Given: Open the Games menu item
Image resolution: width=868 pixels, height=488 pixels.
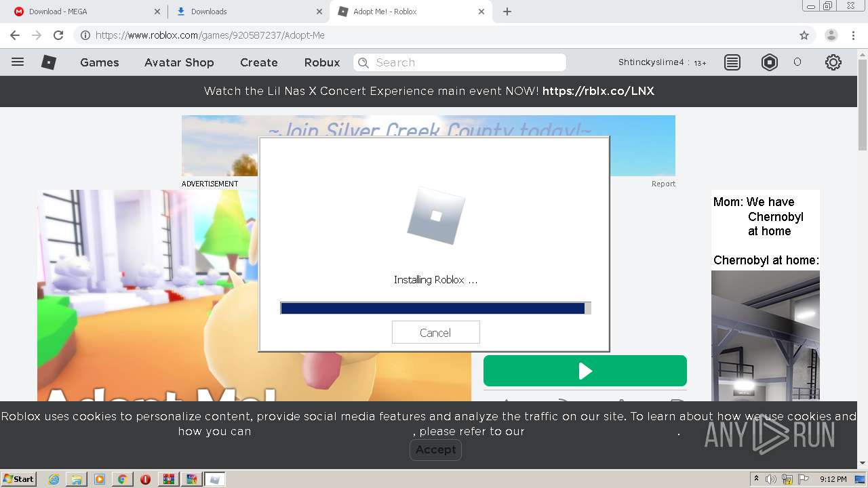Looking at the screenshot, I should [x=100, y=62].
